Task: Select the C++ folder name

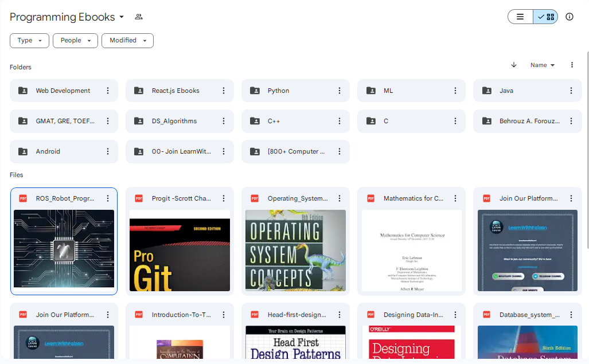Action: tap(274, 121)
